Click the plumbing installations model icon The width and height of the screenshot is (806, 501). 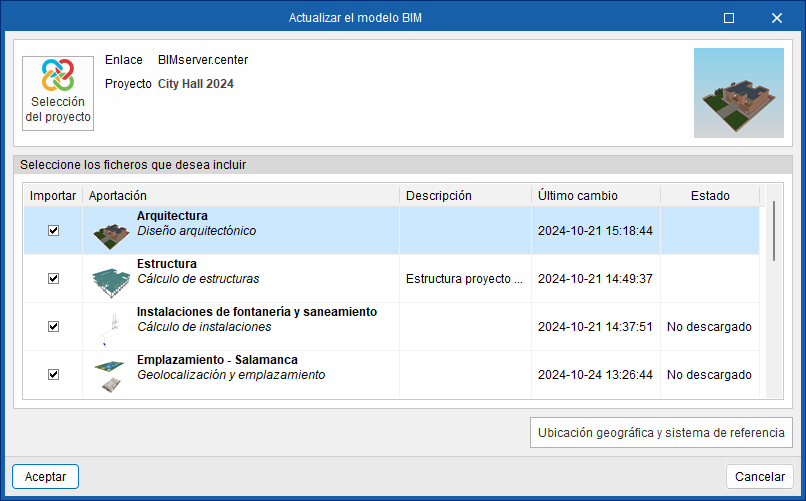(x=111, y=327)
